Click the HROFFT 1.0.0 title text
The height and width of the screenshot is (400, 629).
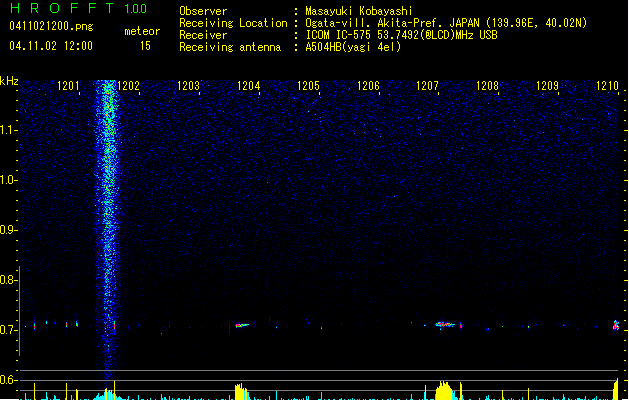[x=79, y=8]
